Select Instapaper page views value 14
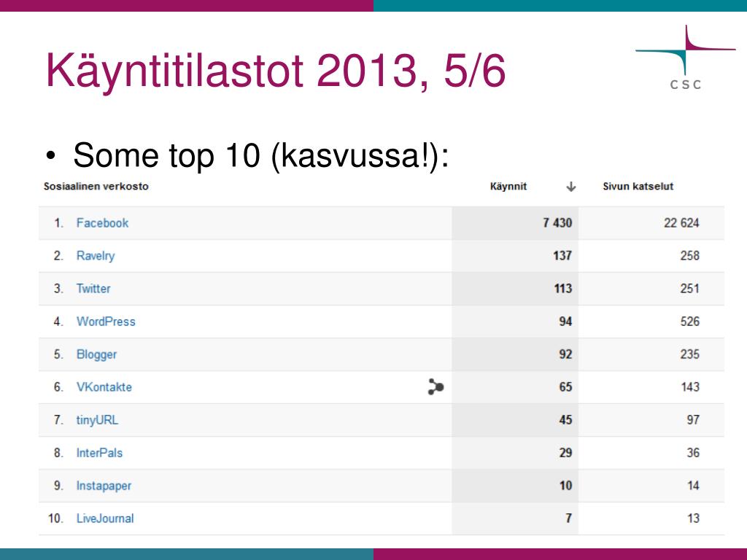The height and width of the screenshot is (560, 747). pyautogui.click(x=693, y=486)
